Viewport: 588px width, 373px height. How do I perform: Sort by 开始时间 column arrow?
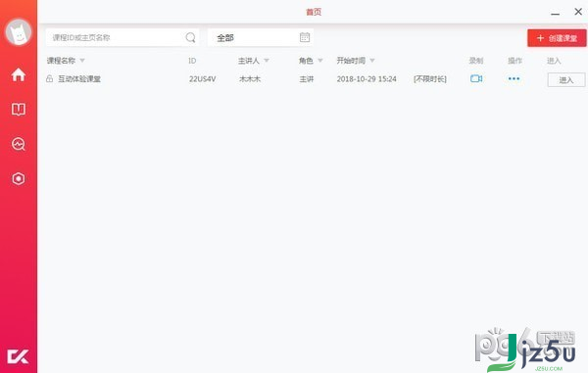pos(372,61)
